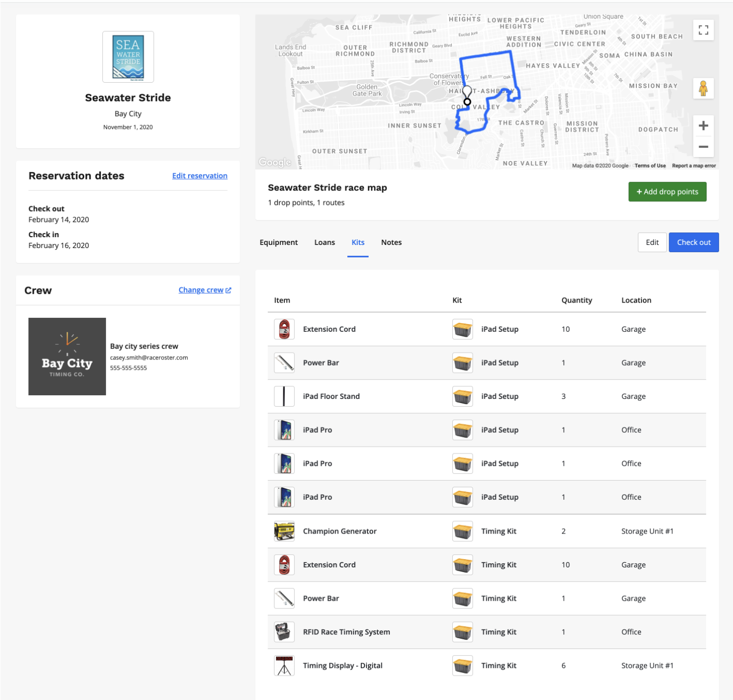
Task: Toggle fullscreen view on the map
Action: (703, 30)
